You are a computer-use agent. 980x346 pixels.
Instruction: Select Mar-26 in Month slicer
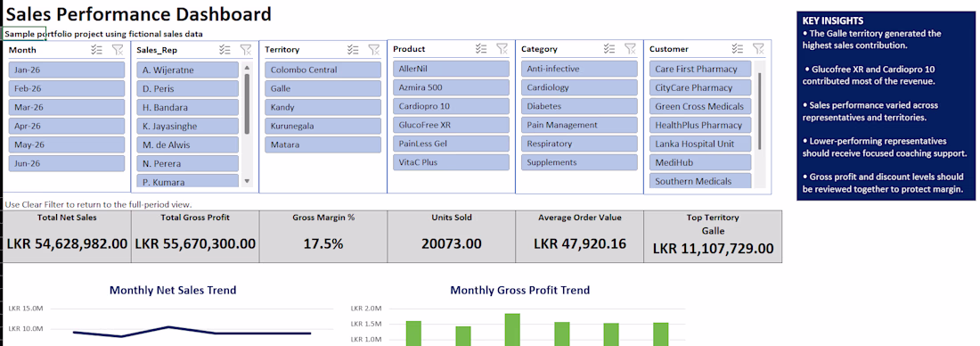[x=67, y=108]
